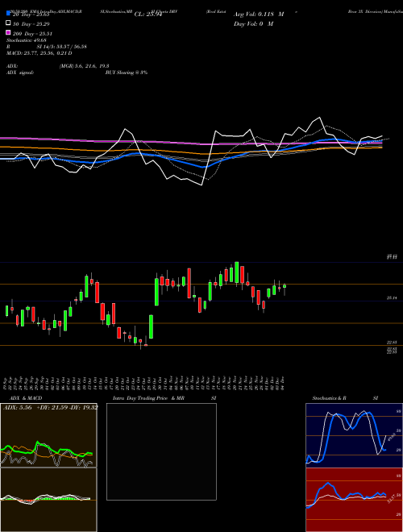Click the empty Intra Day Trading Price panel
The image size is (403, 532).
tap(161, 451)
